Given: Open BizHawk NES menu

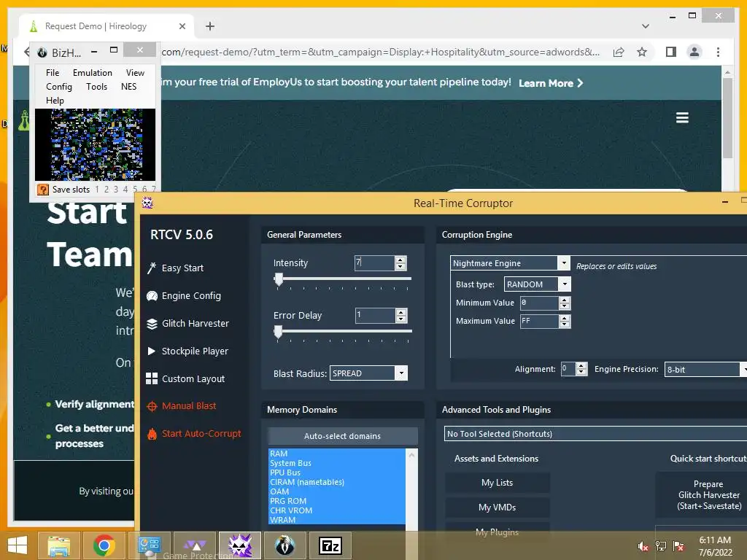Looking at the screenshot, I should tap(128, 87).
